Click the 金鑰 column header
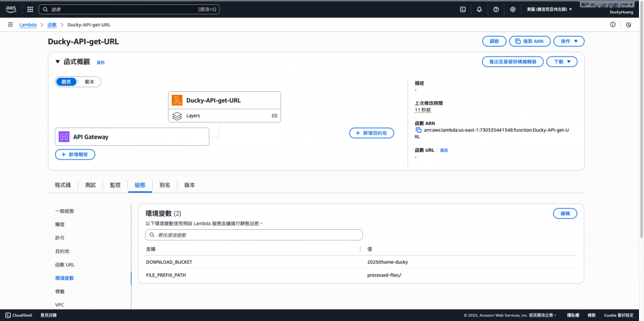Image resolution: width=644 pixels, height=321 pixels. click(151, 249)
